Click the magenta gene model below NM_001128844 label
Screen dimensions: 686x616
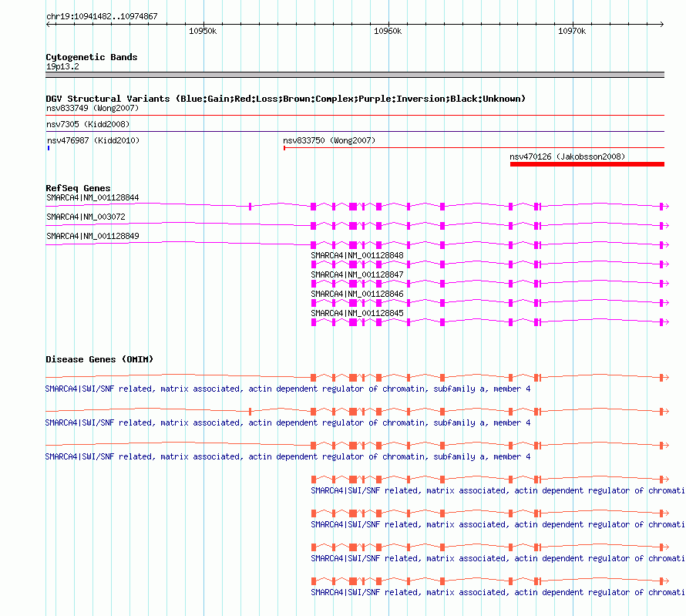[358, 206]
